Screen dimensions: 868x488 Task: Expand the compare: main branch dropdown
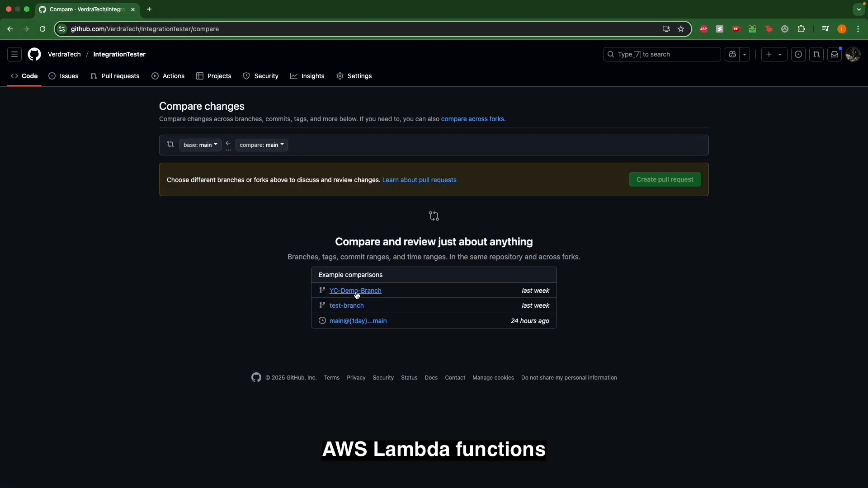261,145
